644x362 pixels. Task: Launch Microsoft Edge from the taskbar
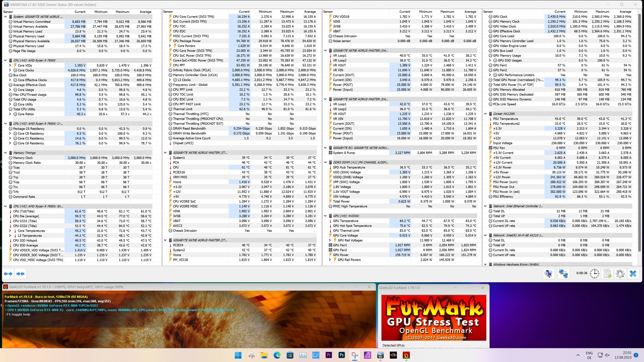[x=277, y=355]
